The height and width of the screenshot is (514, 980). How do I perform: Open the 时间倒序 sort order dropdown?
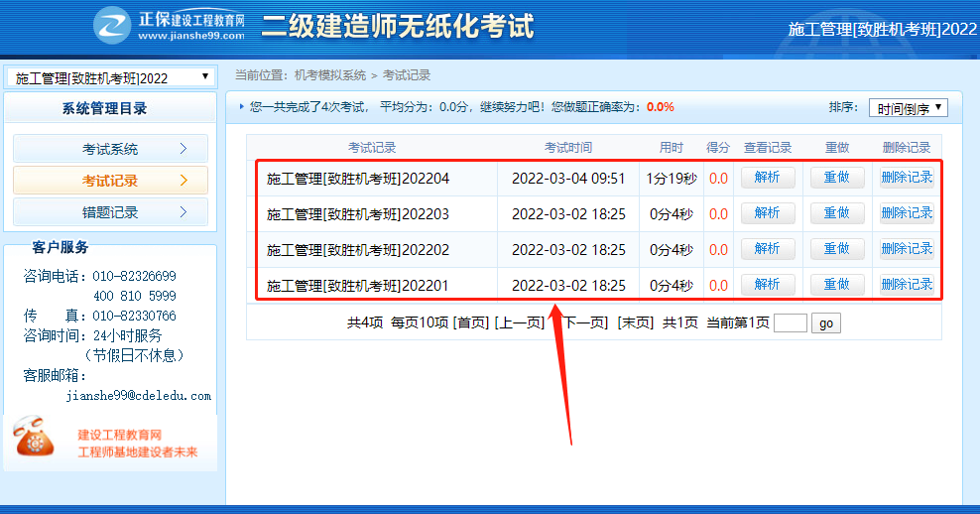908,108
